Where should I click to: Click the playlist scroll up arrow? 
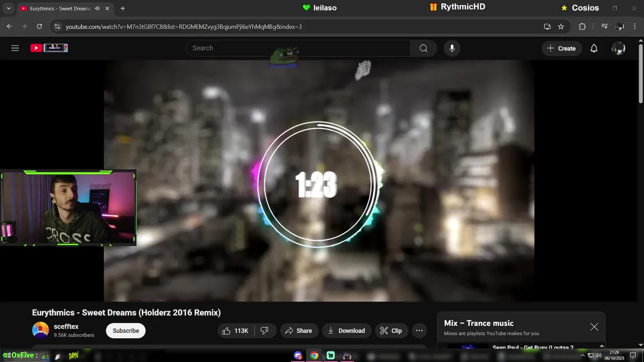(602, 346)
